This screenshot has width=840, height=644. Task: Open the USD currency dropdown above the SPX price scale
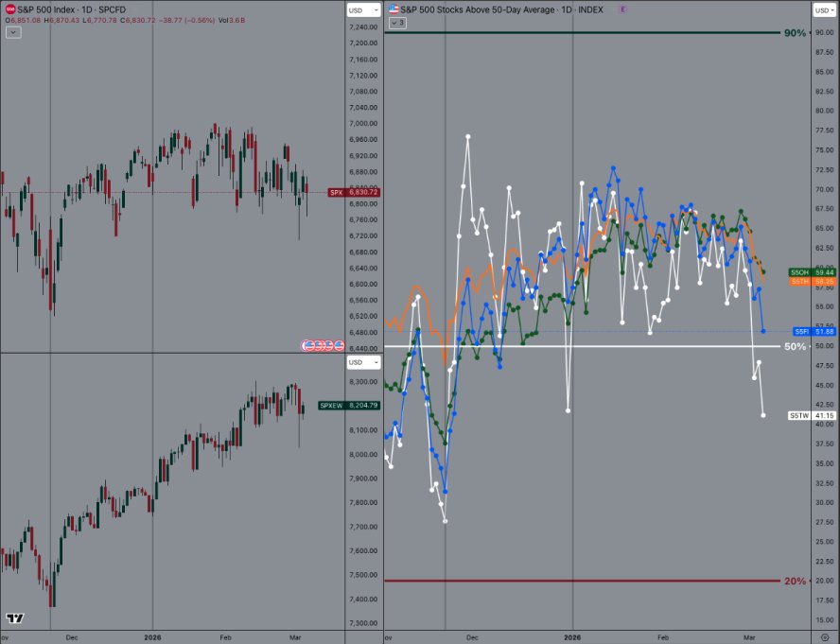click(x=362, y=10)
